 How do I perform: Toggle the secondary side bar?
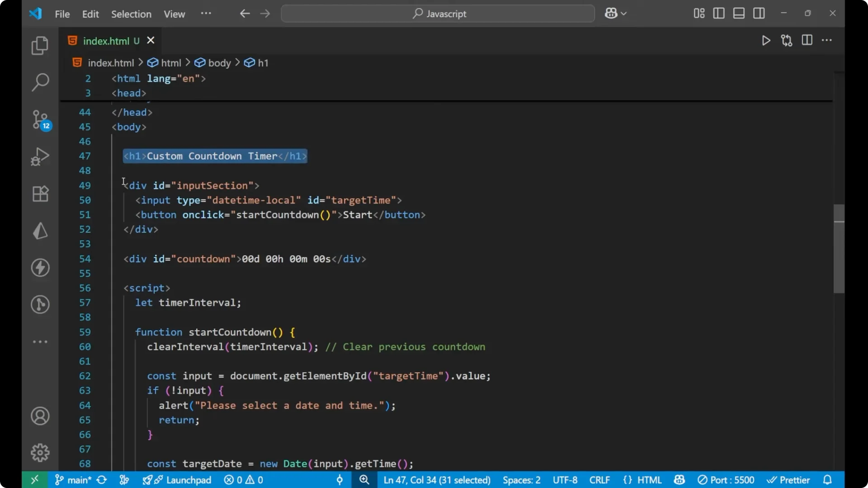[759, 13]
